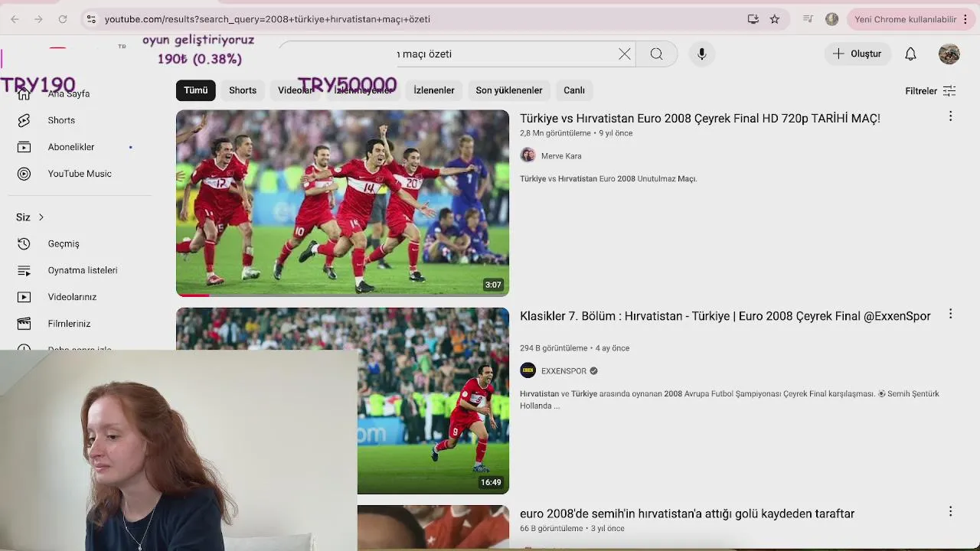This screenshot has width=980, height=551.
Task: Expand the Siz section chevron
Action: [x=41, y=217]
